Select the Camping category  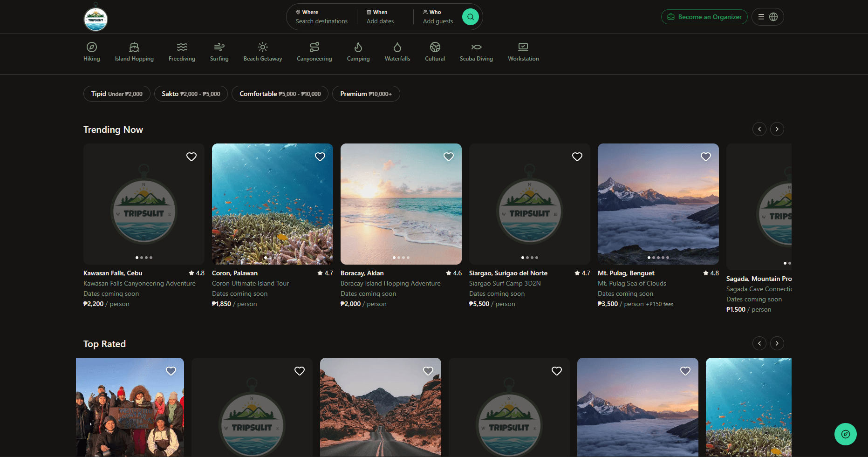[358, 52]
